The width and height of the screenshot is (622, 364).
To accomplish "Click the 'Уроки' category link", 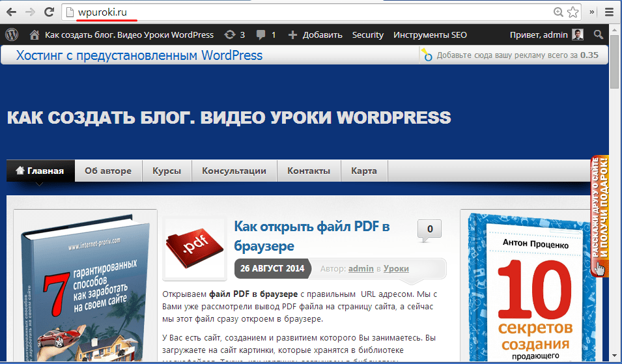I will point(396,268).
